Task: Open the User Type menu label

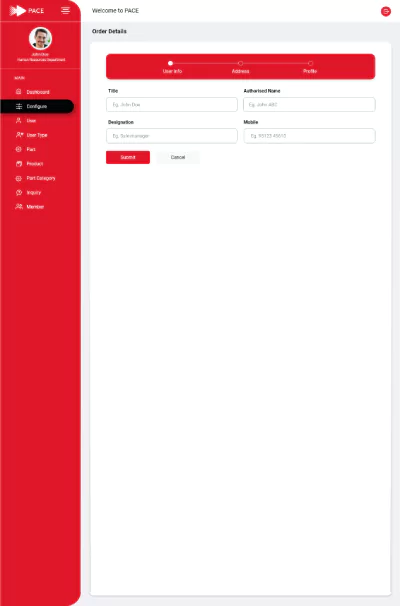Action: coord(37,135)
